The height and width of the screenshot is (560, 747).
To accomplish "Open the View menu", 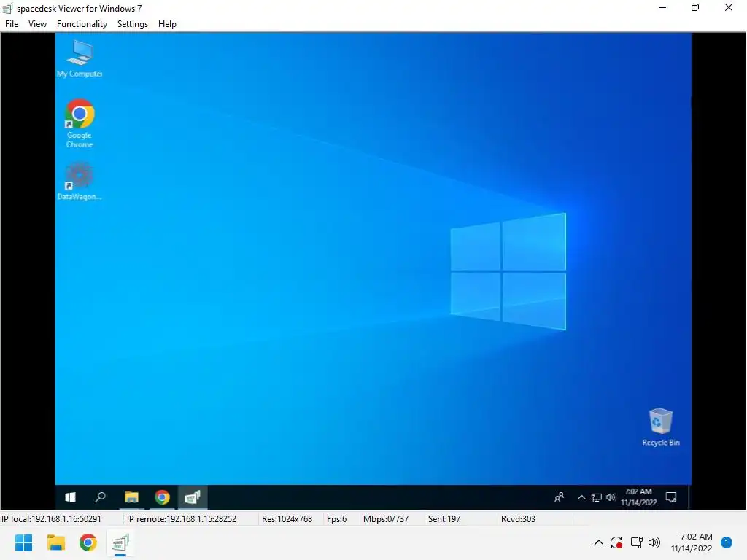I will [37, 24].
